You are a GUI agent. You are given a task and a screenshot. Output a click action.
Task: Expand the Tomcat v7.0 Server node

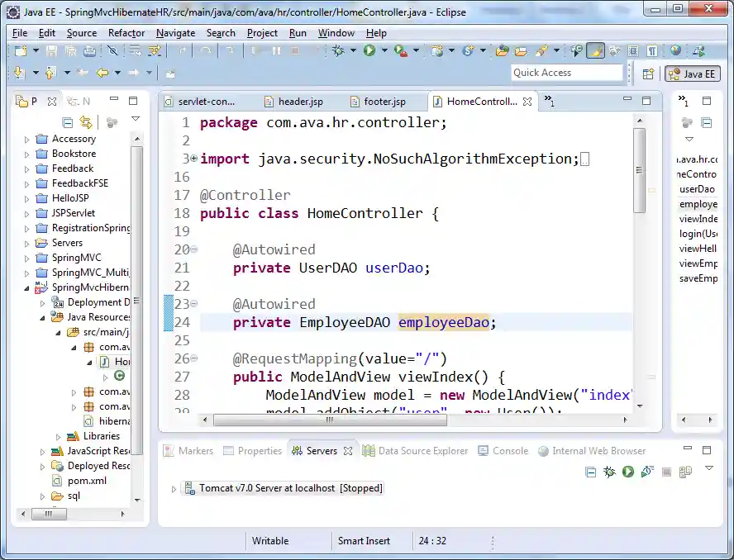click(x=174, y=487)
